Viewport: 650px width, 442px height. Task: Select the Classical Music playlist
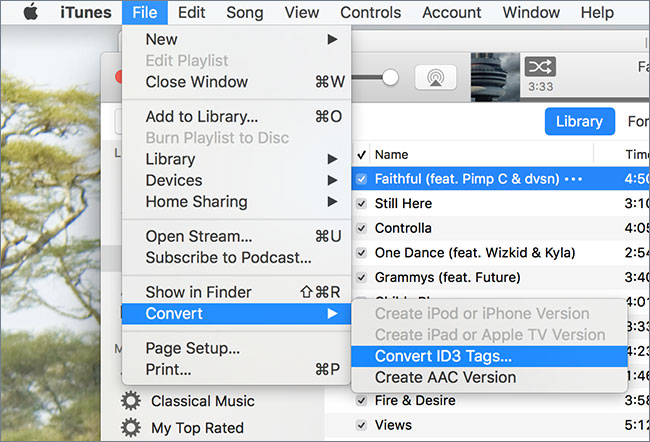(203, 401)
